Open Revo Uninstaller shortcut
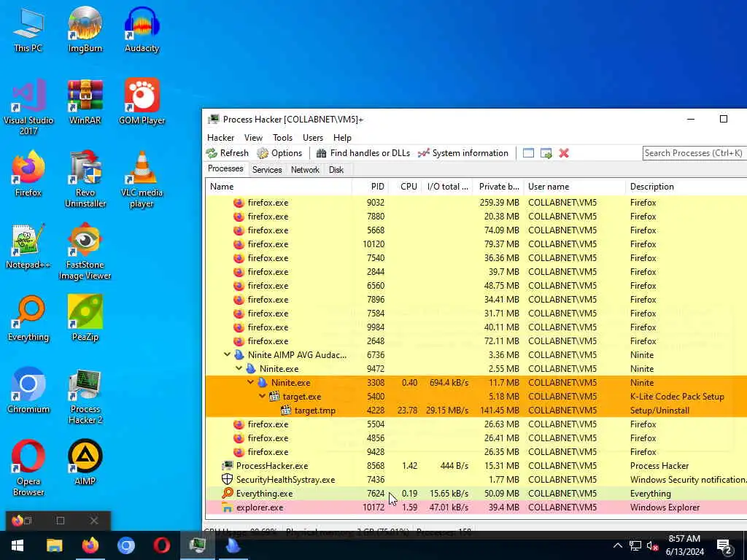This screenshot has height=560, width=747. [x=85, y=179]
